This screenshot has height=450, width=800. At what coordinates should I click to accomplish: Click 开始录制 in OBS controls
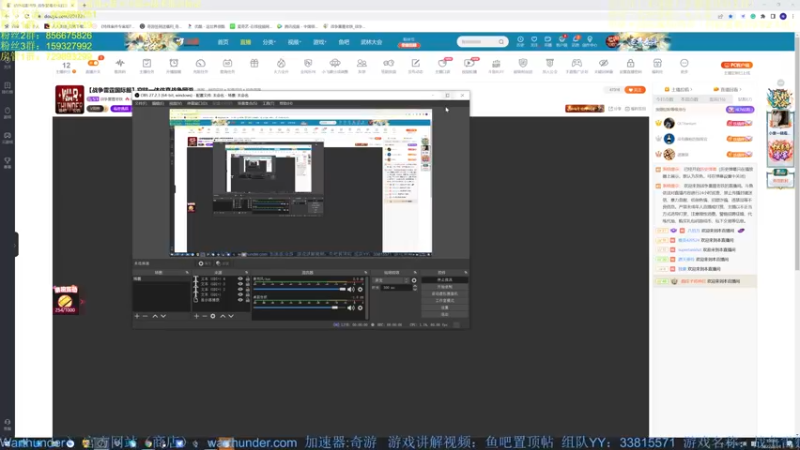pyautogui.click(x=445, y=287)
